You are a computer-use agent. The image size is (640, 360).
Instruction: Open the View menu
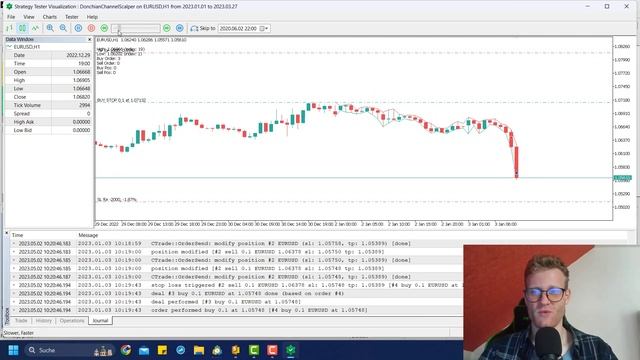click(x=29, y=17)
